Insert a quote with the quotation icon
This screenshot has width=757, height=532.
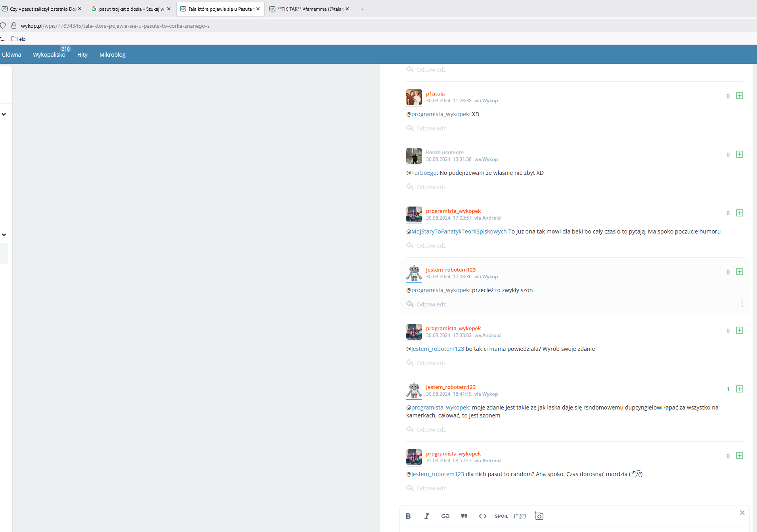point(464,516)
